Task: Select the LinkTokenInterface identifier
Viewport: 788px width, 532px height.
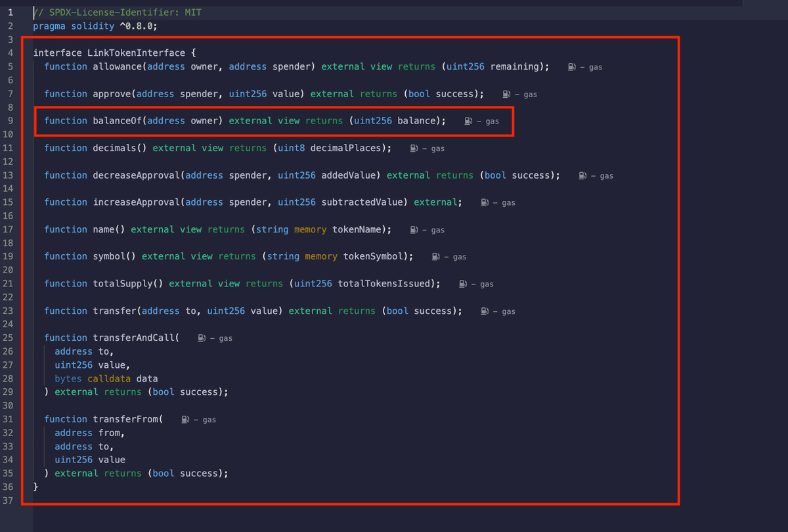Action: click(137, 53)
